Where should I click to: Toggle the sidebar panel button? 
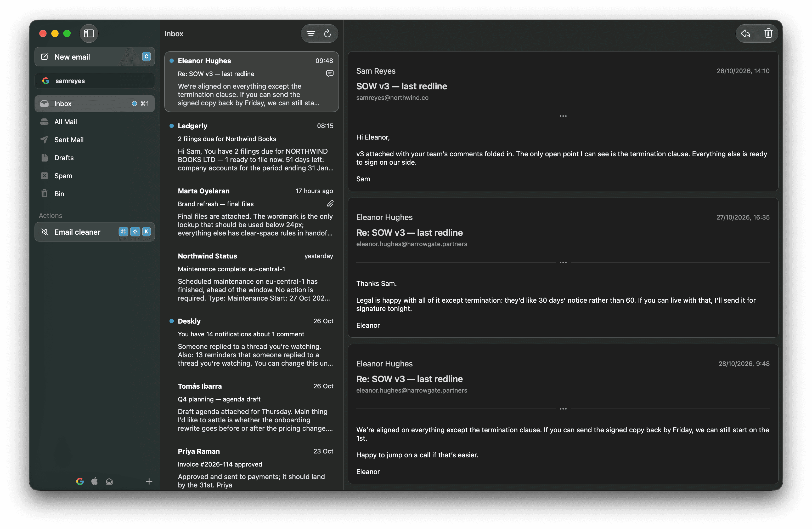click(x=89, y=33)
